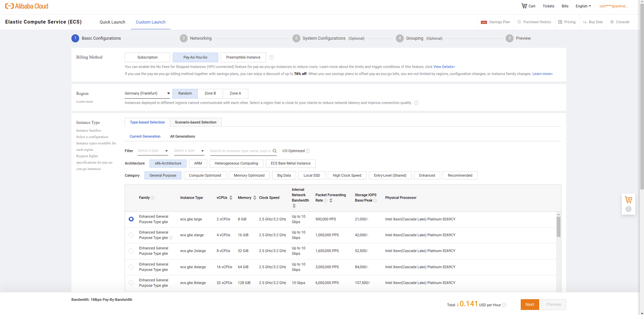Show All Generations tab
Viewport: 644px width, 315px height.
(183, 136)
